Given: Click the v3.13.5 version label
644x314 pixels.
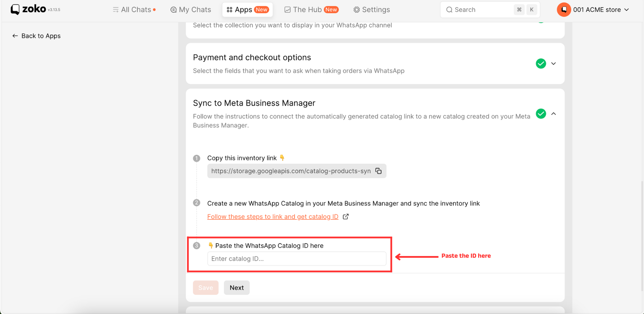Looking at the screenshot, I should 54,10.
